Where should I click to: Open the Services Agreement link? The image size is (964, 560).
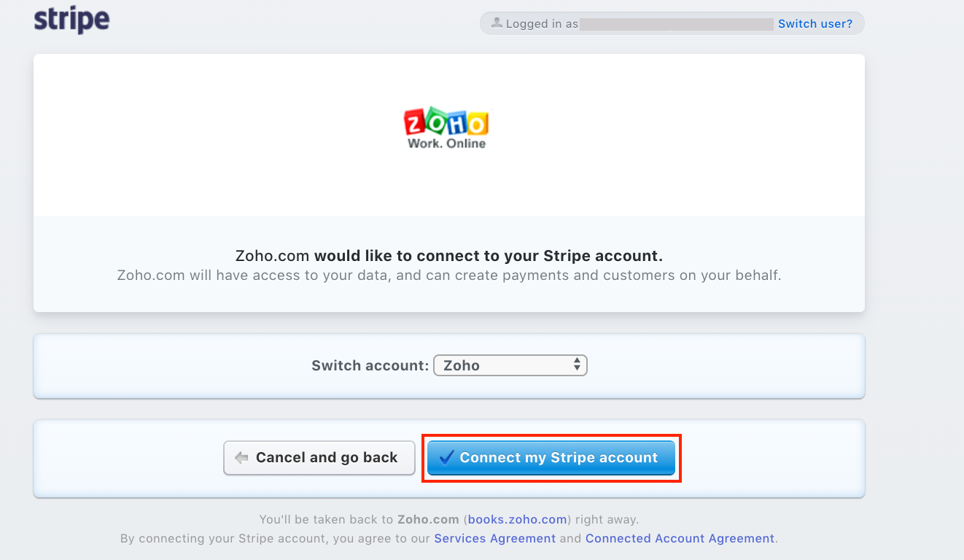pos(494,539)
